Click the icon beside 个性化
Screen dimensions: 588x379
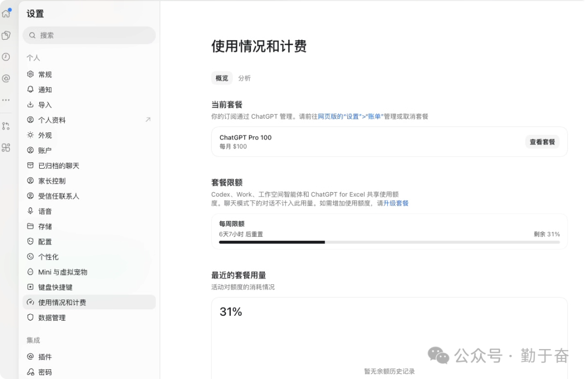pos(30,256)
